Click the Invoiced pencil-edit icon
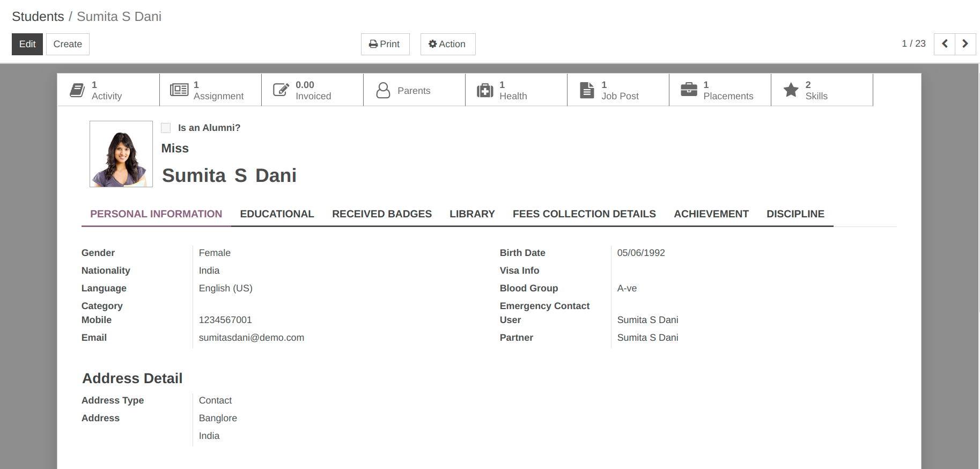The image size is (980, 469). click(x=281, y=90)
